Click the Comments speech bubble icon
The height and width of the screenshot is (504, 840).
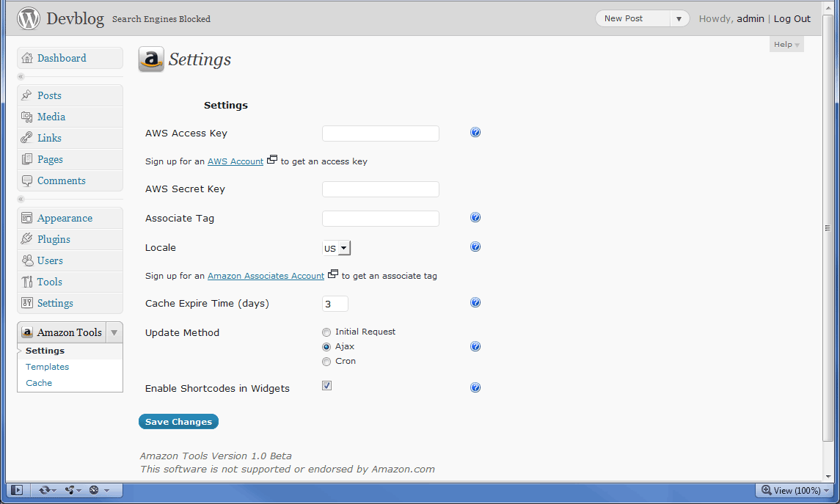[x=27, y=180]
